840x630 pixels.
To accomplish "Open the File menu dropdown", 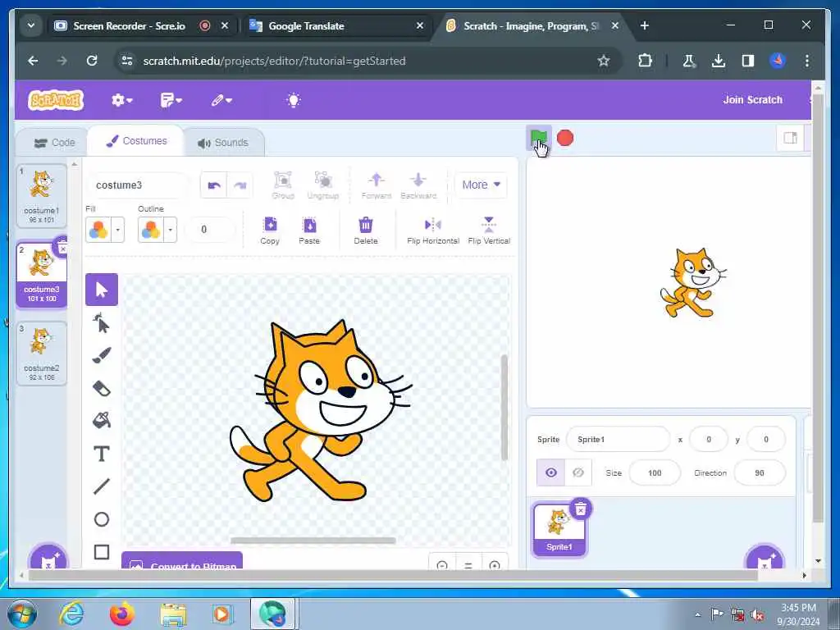I will (171, 100).
